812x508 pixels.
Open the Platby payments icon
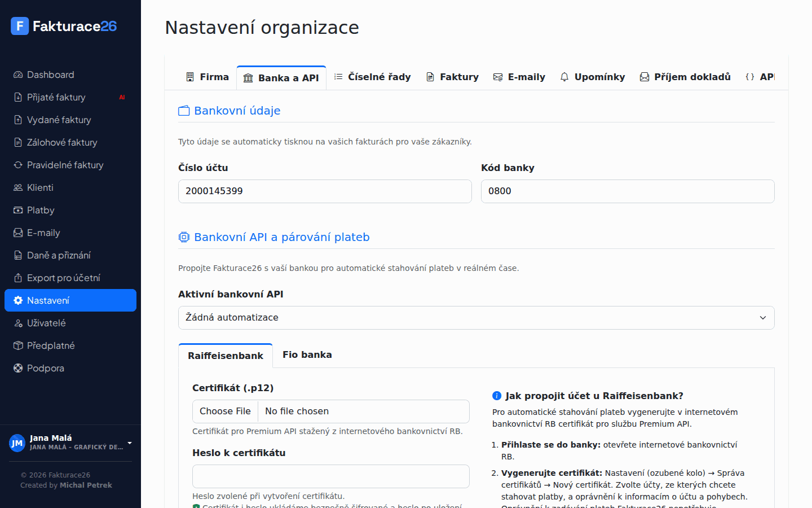click(18, 210)
